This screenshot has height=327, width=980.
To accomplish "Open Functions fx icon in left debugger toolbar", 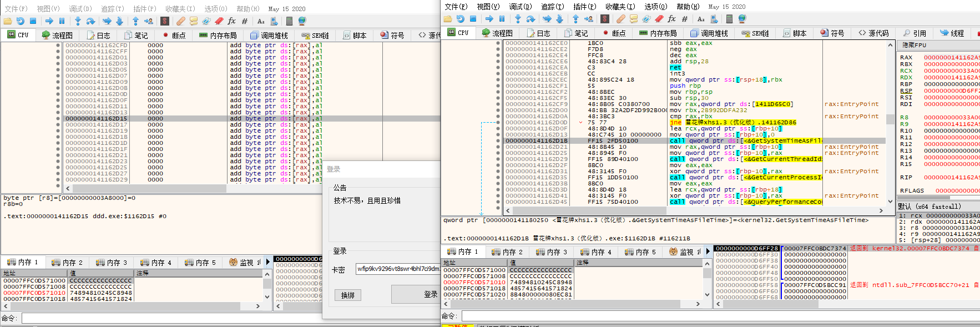I will [232, 21].
